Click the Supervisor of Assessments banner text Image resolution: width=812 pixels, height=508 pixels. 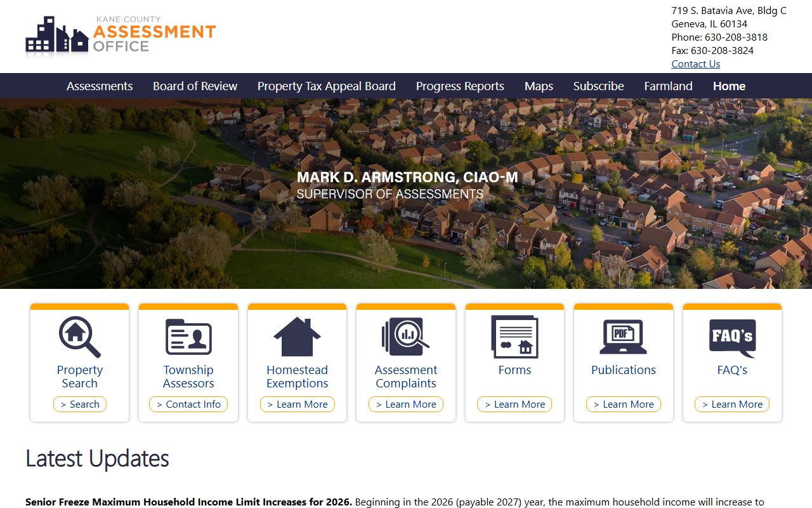[390, 194]
